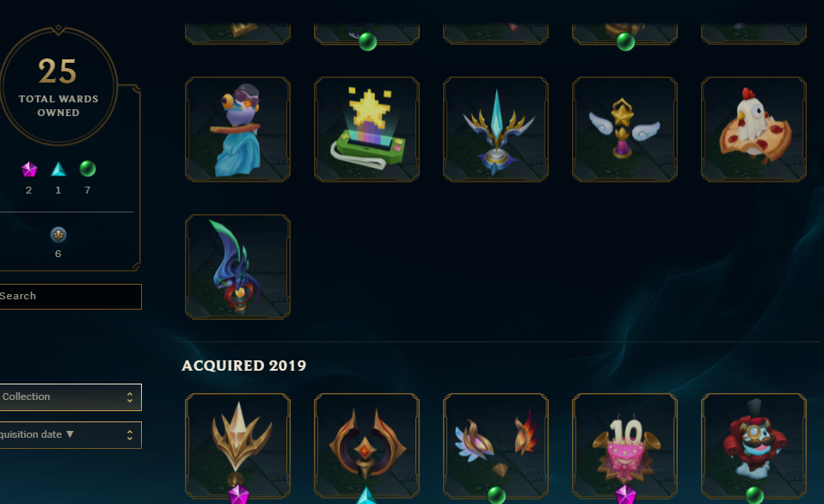Click the green orb rarity icon

click(88, 169)
